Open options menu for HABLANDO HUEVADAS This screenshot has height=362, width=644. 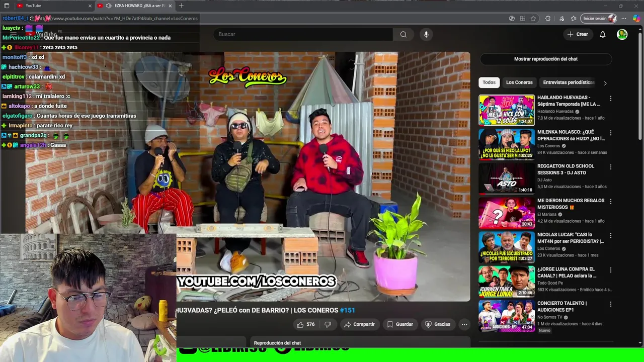611,99
